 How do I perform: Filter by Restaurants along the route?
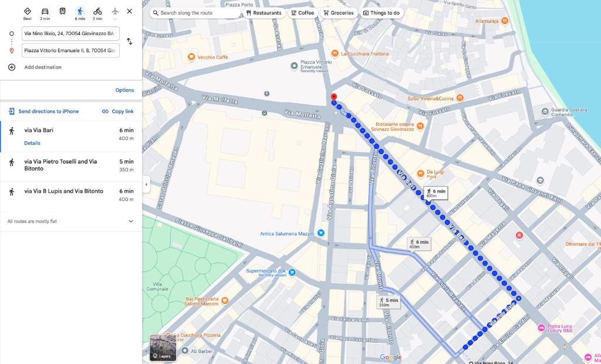click(x=264, y=13)
